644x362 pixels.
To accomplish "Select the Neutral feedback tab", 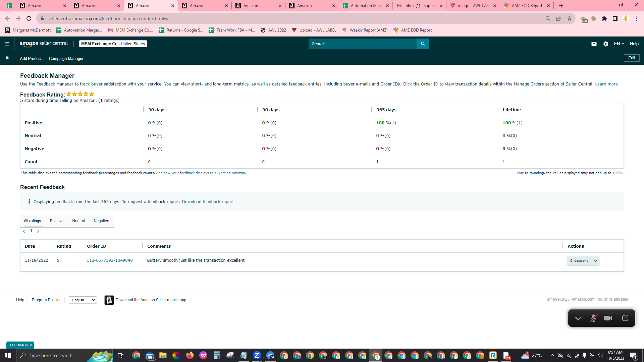I will pyautogui.click(x=78, y=221).
